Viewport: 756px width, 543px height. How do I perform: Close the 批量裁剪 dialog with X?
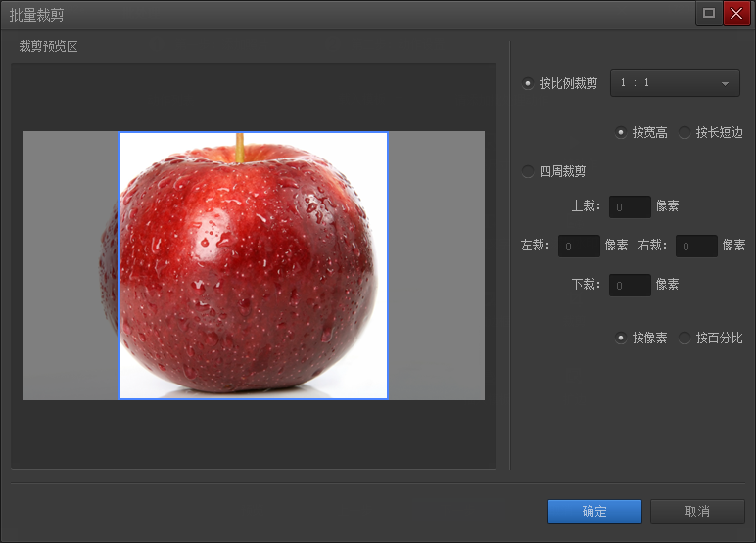[736, 14]
